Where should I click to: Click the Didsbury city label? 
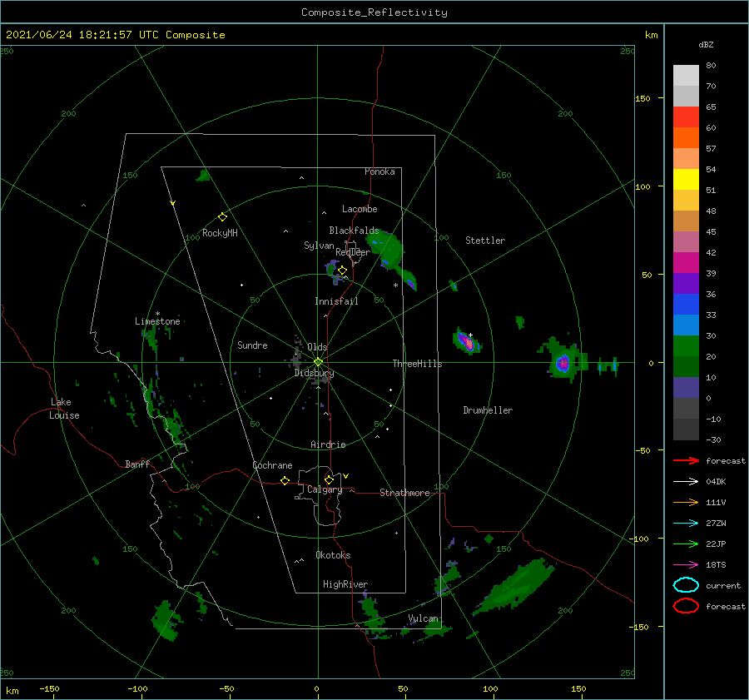[x=314, y=373]
